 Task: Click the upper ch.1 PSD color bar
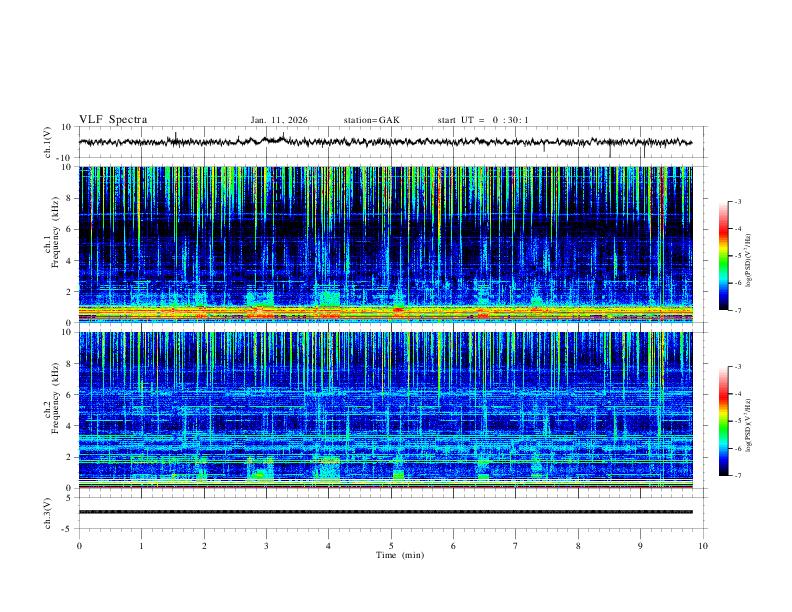point(723,256)
